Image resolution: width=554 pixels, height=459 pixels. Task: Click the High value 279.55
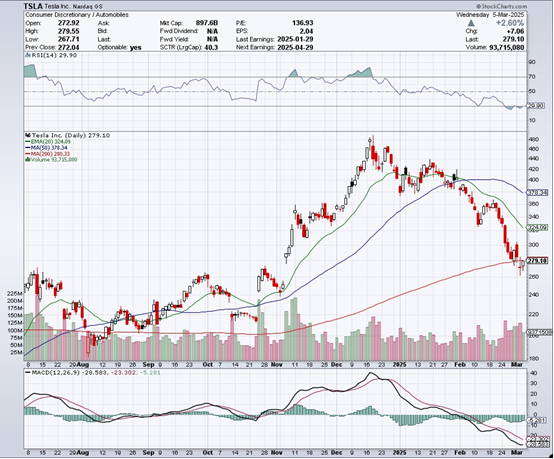pyautogui.click(x=69, y=31)
